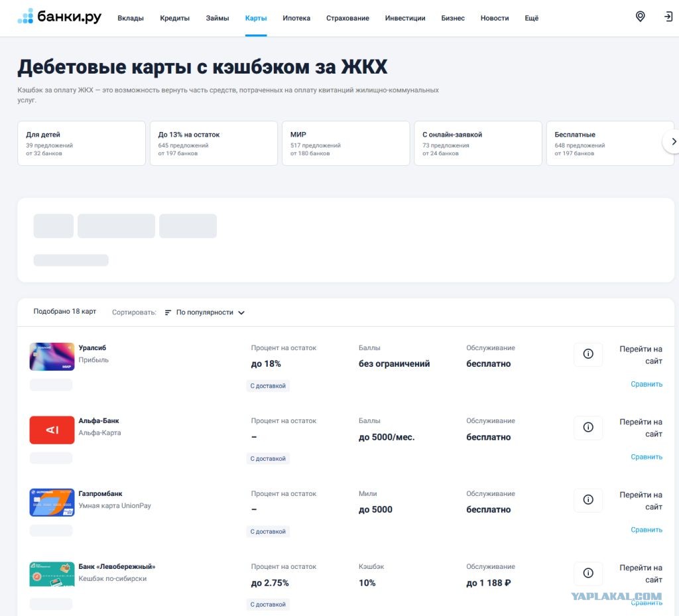Open the Новости menu
Screen dimensions: 679x616
[495, 18]
